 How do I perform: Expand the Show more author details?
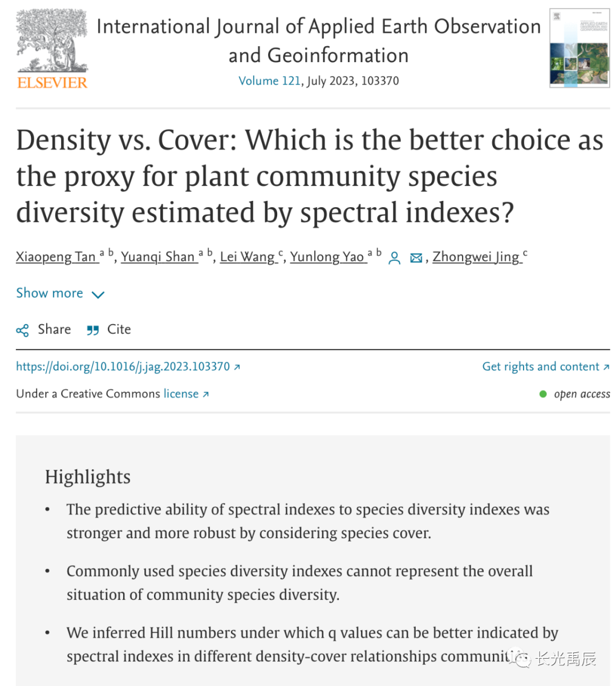click(x=50, y=293)
